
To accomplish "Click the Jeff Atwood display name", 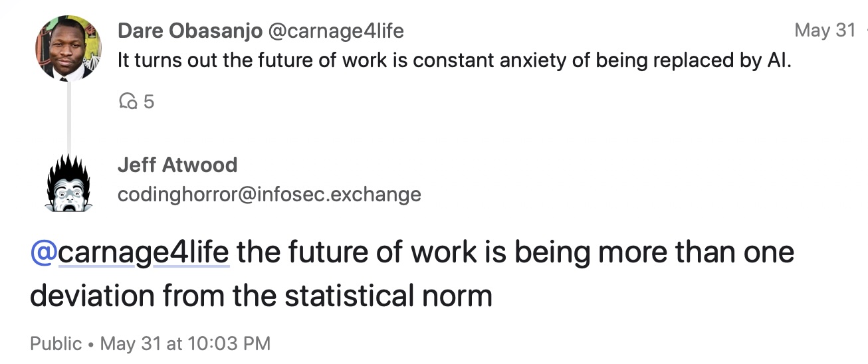I will pyautogui.click(x=177, y=165).
